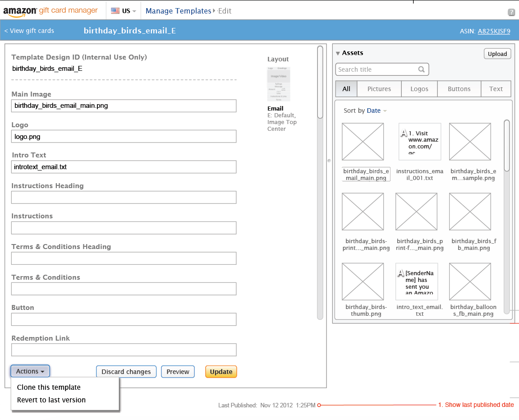Go back via View gift cards link
This screenshot has height=420, width=519.
coord(29,31)
